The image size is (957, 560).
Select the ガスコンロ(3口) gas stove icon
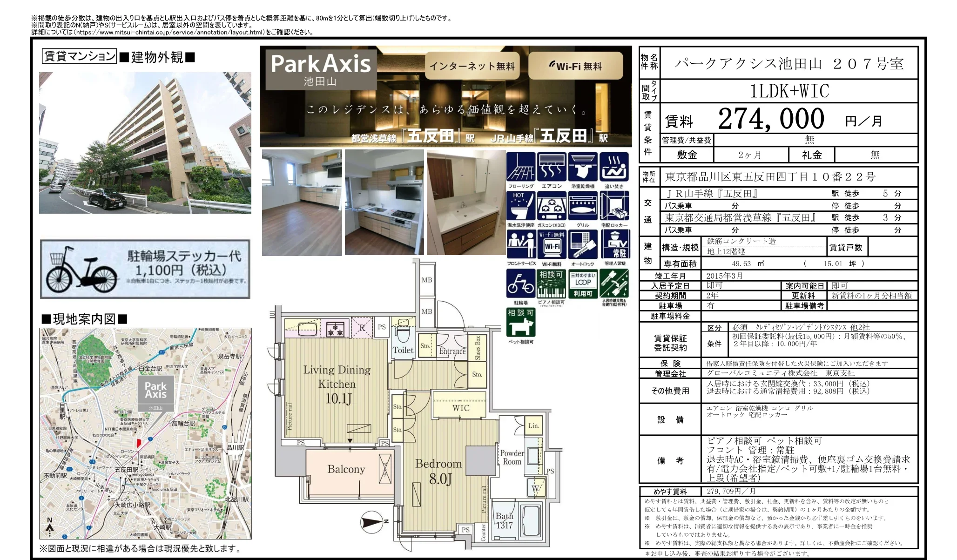(552, 206)
